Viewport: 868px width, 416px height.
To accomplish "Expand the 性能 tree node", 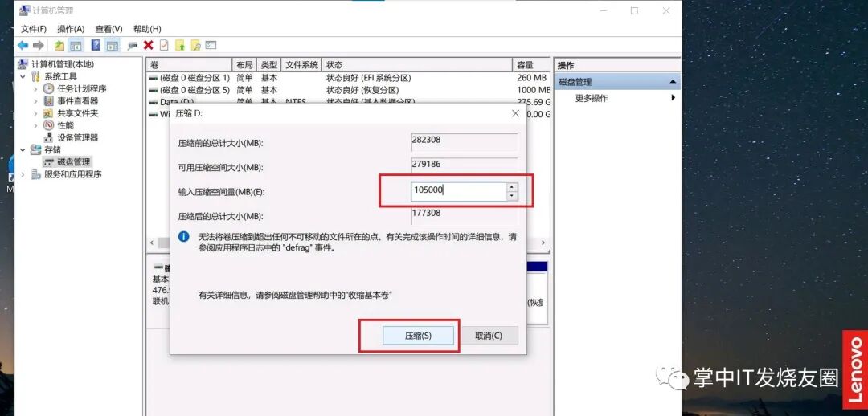I will tap(35, 125).
